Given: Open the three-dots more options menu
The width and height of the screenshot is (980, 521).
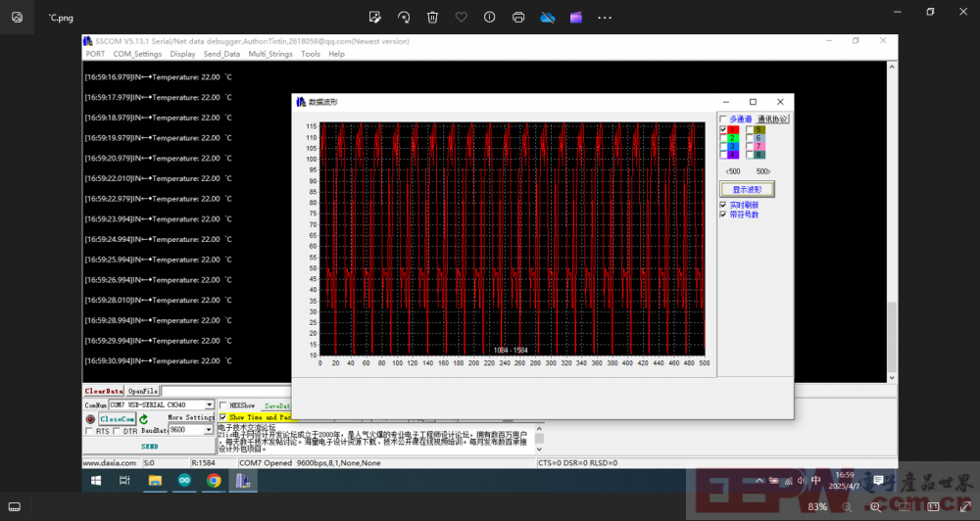Looking at the screenshot, I should [605, 18].
